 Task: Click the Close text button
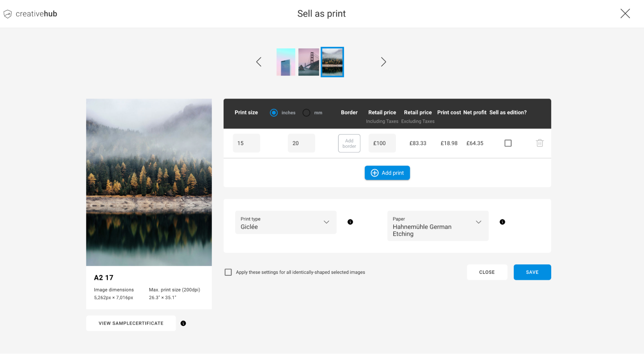[x=486, y=272]
